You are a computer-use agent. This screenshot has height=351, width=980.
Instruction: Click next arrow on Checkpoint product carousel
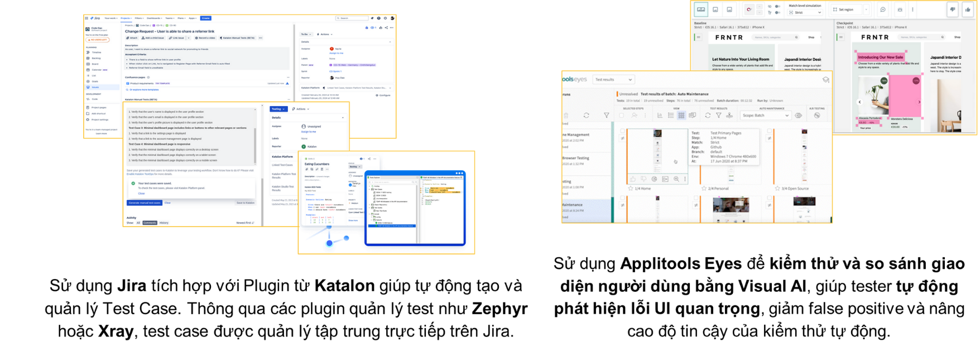coord(919,102)
